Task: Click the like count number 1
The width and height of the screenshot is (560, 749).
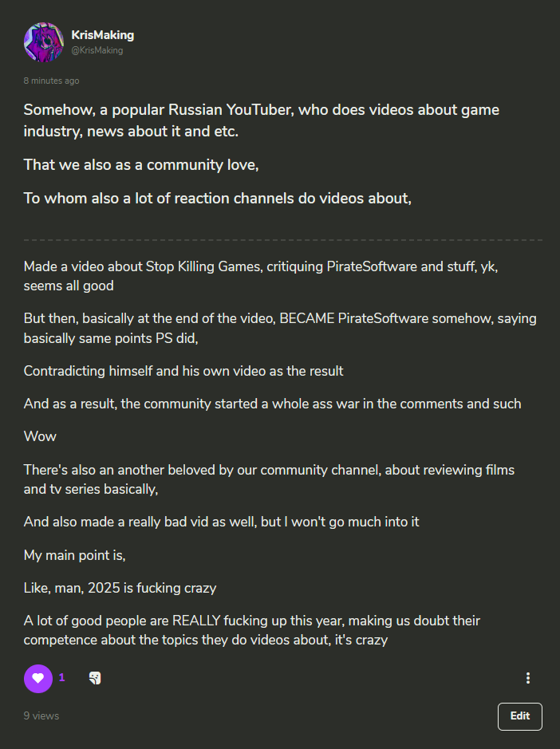Action: tap(61, 677)
